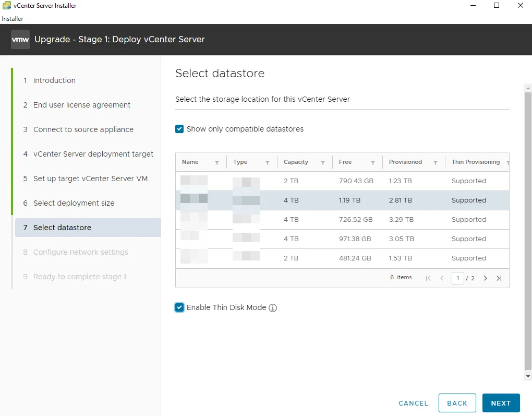Click the 2.81 TB provisioned value
Image resolution: width=532 pixels, height=416 pixels.
click(401, 200)
